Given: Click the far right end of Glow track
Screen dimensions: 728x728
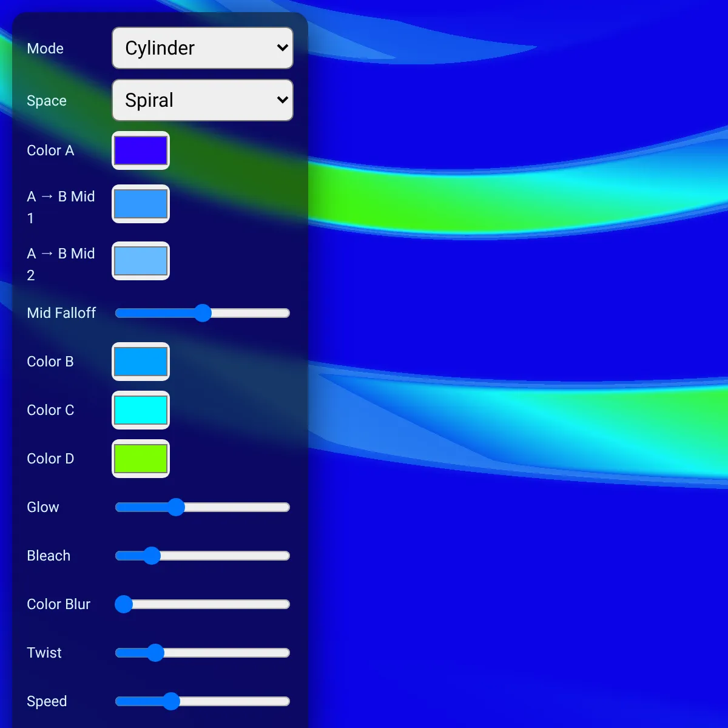Looking at the screenshot, I should coord(286,507).
